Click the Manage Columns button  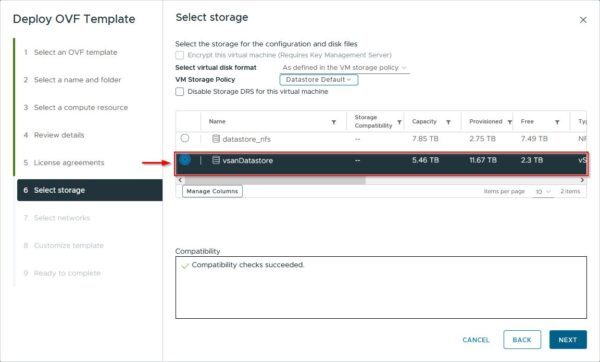[212, 191]
